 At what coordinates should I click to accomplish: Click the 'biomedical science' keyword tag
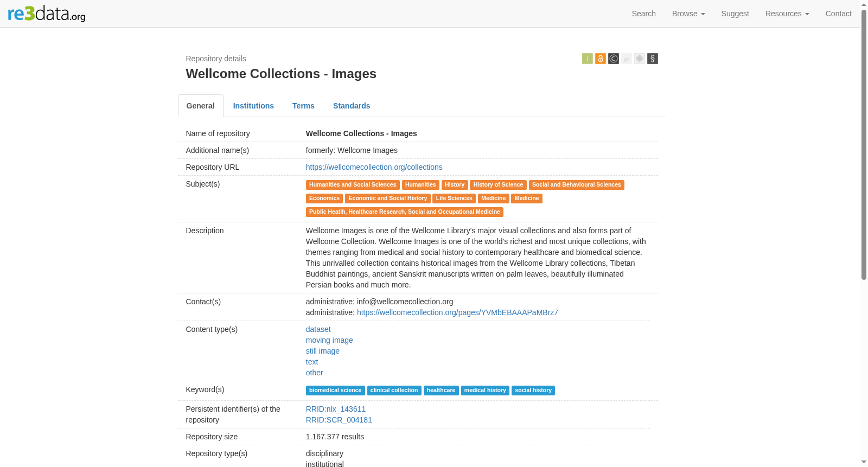click(335, 391)
